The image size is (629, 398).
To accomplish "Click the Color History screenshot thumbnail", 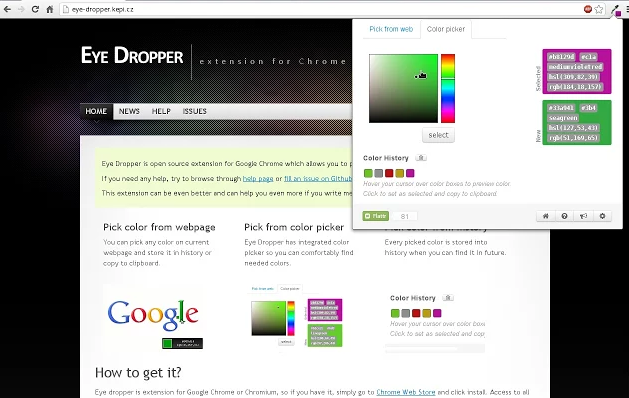I will [436, 323].
